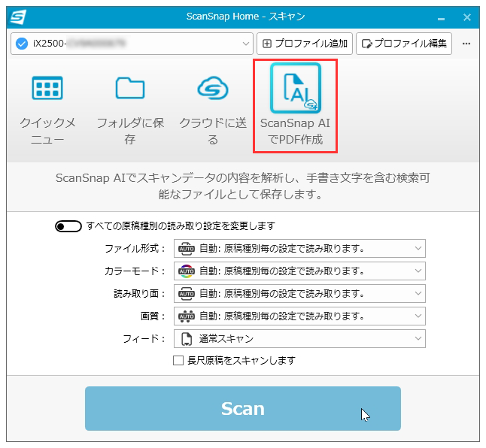Click the ScanSnap AI description text
The width and height of the screenshot is (486, 448).
tap(243, 186)
